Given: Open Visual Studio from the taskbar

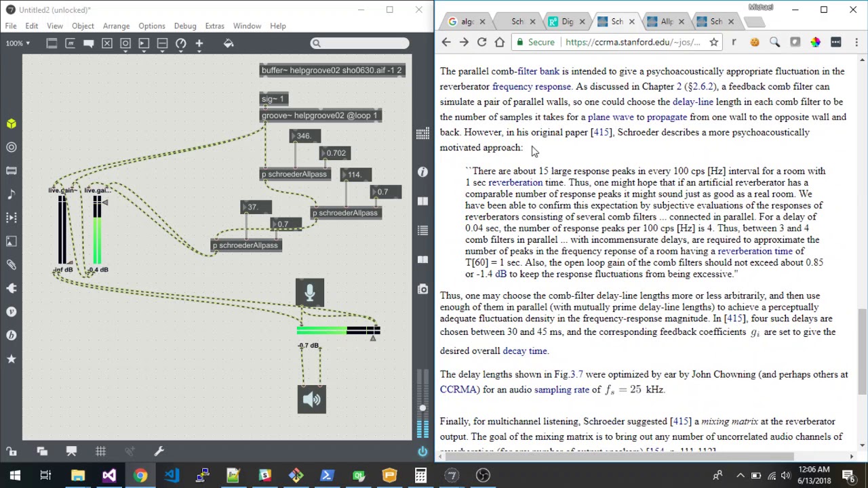Looking at the screenshot, I should tap(109, 475).
